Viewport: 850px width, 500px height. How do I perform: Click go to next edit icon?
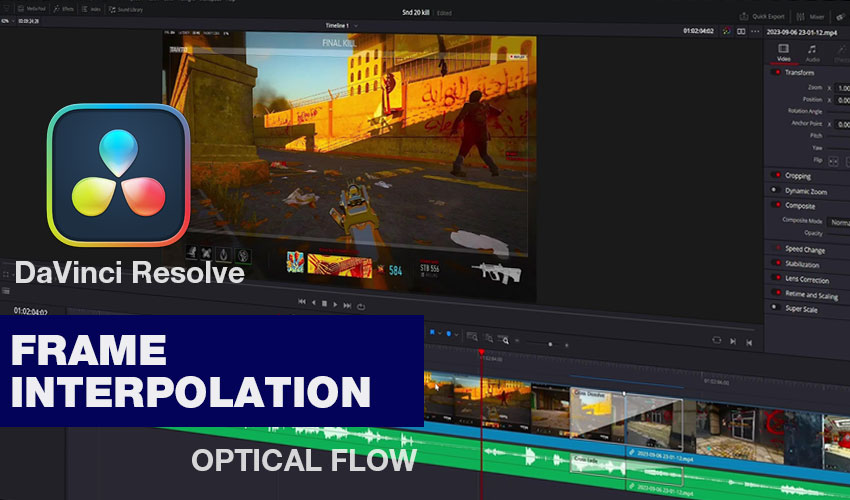(733, 341)
